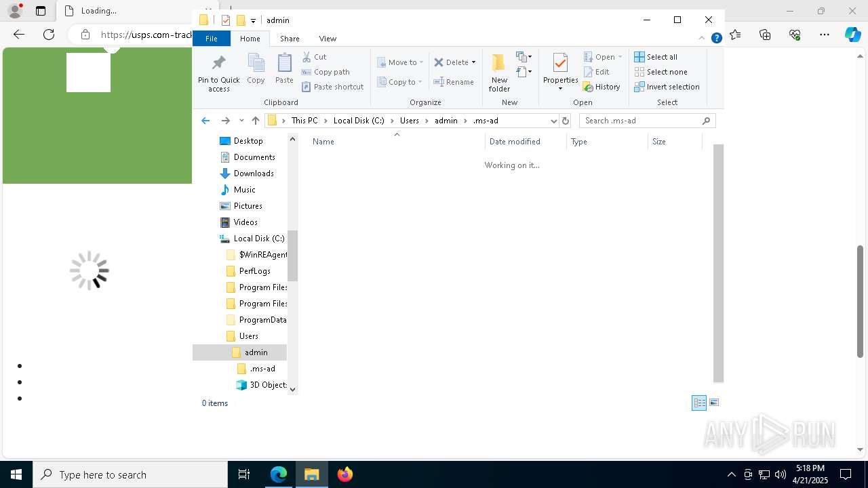
Task: Sort by Name column header
Action: [x=396, y=142]
